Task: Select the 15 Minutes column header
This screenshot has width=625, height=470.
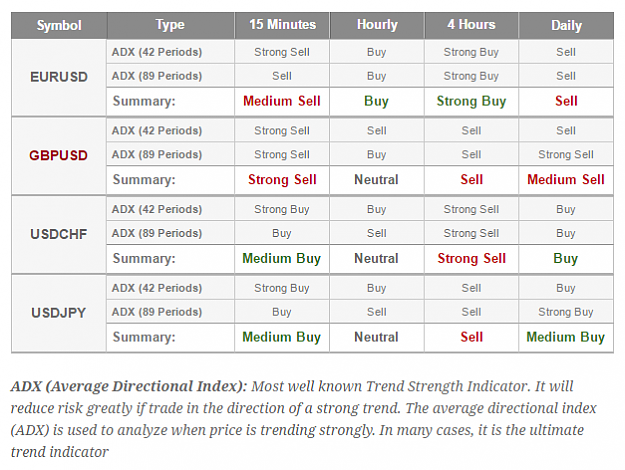Action: (282, 26)
